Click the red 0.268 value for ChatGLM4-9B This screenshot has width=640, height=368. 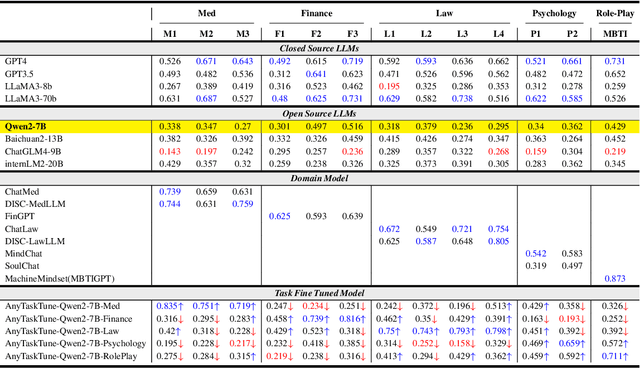499,151
